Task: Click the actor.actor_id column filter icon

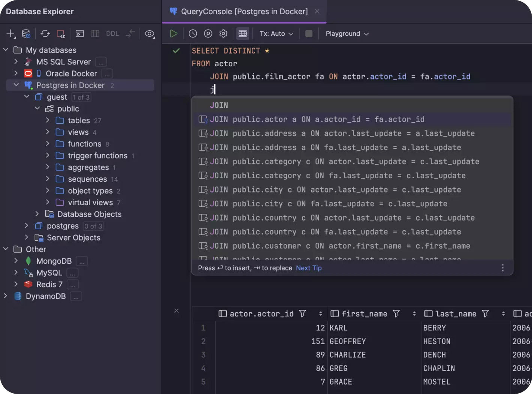Action: click(303, 314)
